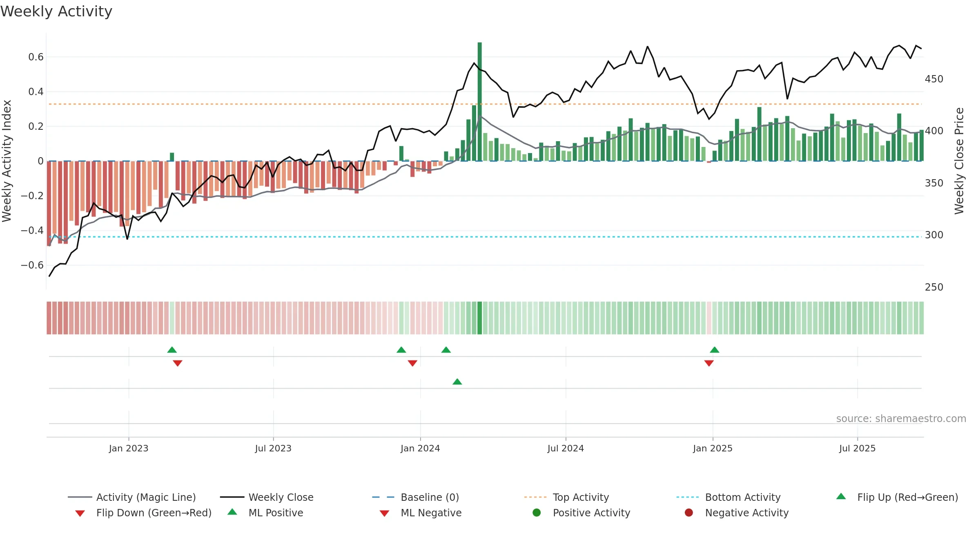Click the Jan 2023 x-axis label
This screenshot has height=551, width=980.
pos(129,448)
